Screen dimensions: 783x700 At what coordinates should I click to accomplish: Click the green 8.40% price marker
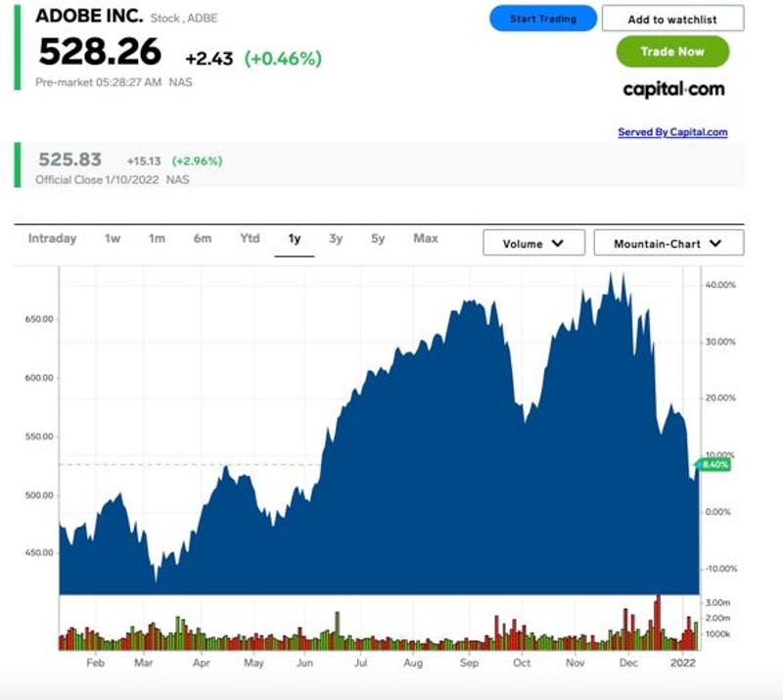(x=714, y=465)
